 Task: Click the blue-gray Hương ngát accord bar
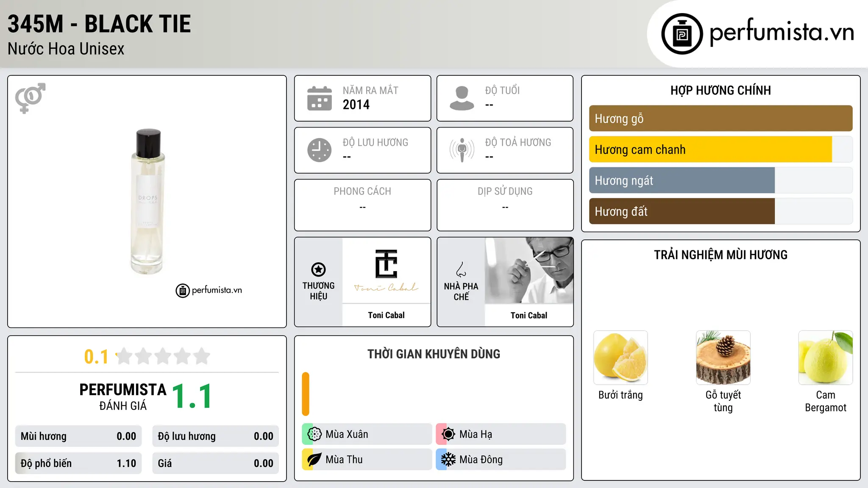pos(682,180)
